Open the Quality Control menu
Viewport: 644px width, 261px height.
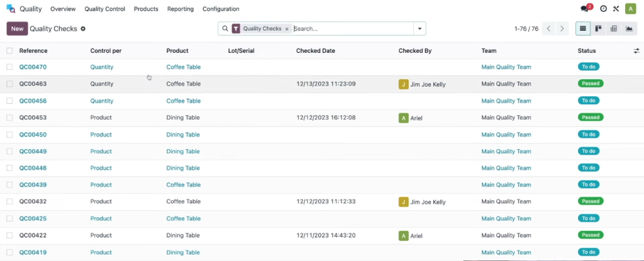[x=105, y=9]
